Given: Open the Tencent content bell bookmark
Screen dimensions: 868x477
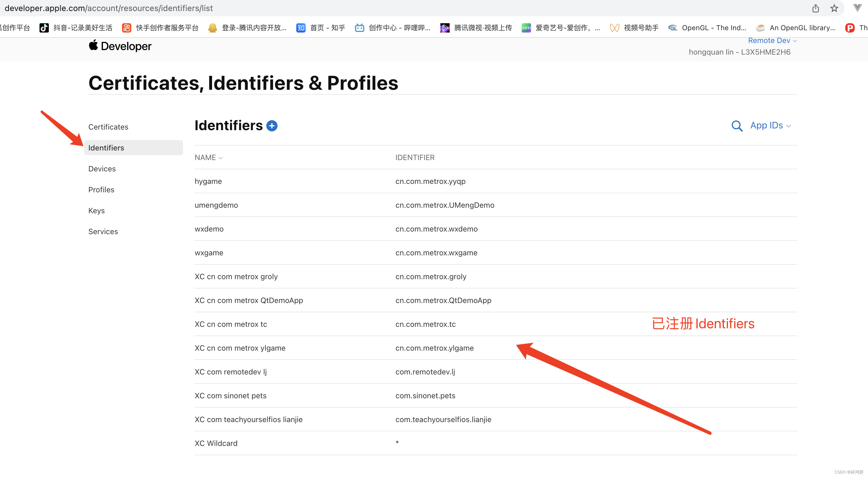Looking at the screenshot, I should point(247,28).
